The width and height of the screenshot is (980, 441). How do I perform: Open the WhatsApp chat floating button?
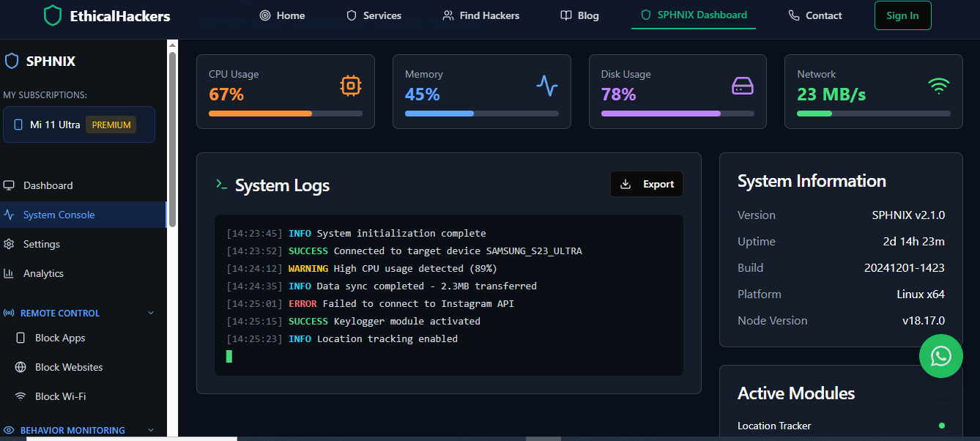tap(940, 356)
